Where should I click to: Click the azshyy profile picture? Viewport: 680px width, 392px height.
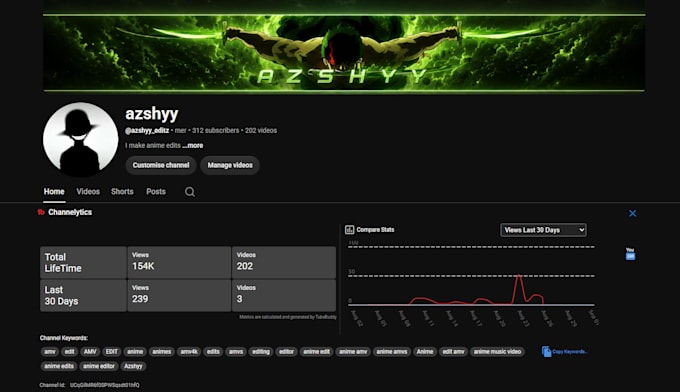(x=80, y=140)
